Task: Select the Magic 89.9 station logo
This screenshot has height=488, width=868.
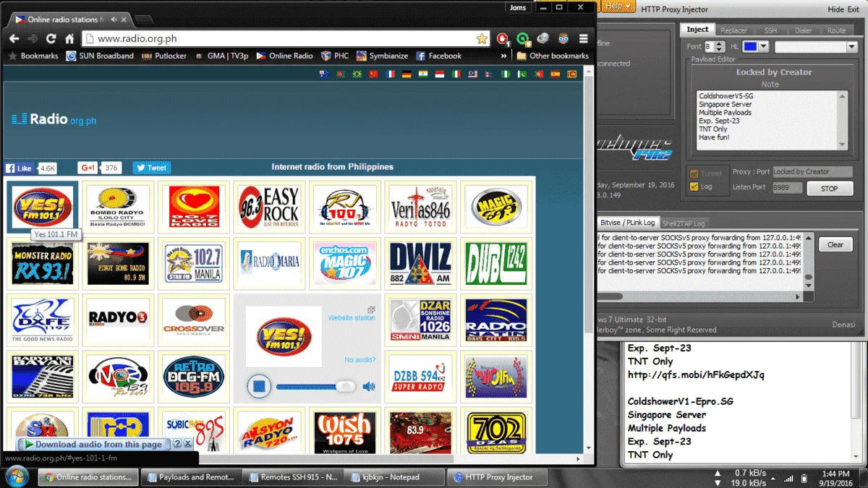Action: [x=495, y=207]
